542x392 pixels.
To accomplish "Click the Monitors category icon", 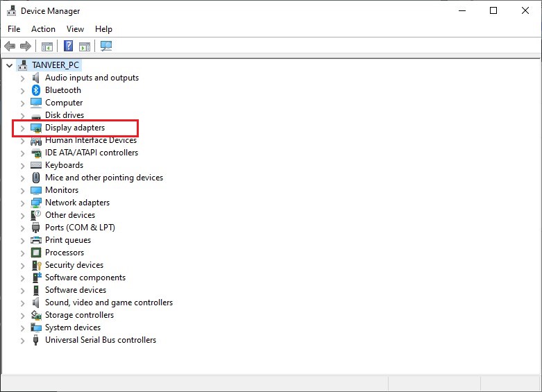I will pyautogui.click(x=36, y=190).
